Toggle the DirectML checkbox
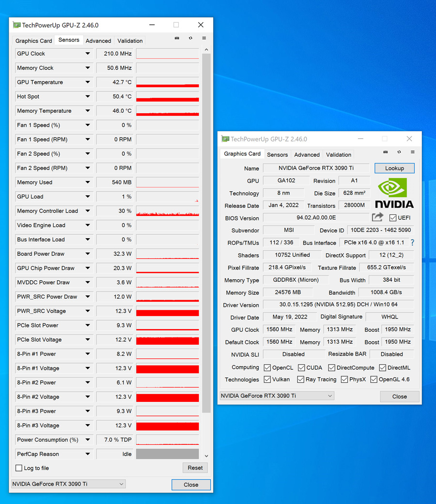The height and width of the screenshot is (504, 436). [x=383, y=368]
